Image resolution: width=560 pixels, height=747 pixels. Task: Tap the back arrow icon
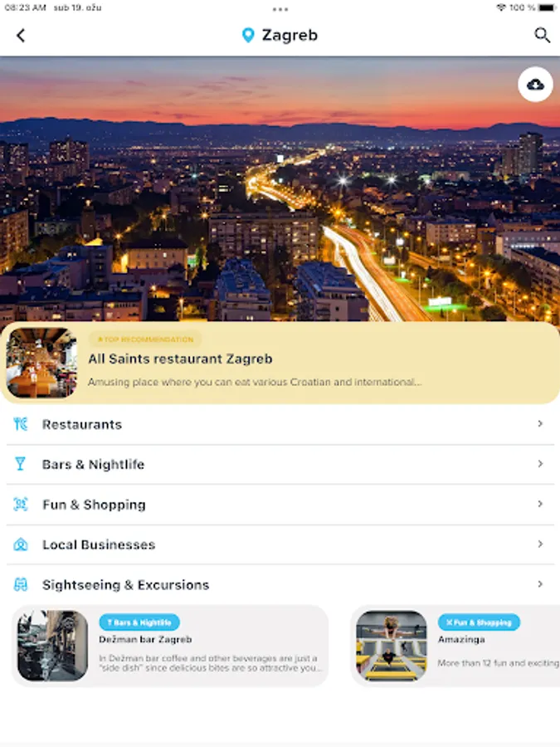click(21, 35)
